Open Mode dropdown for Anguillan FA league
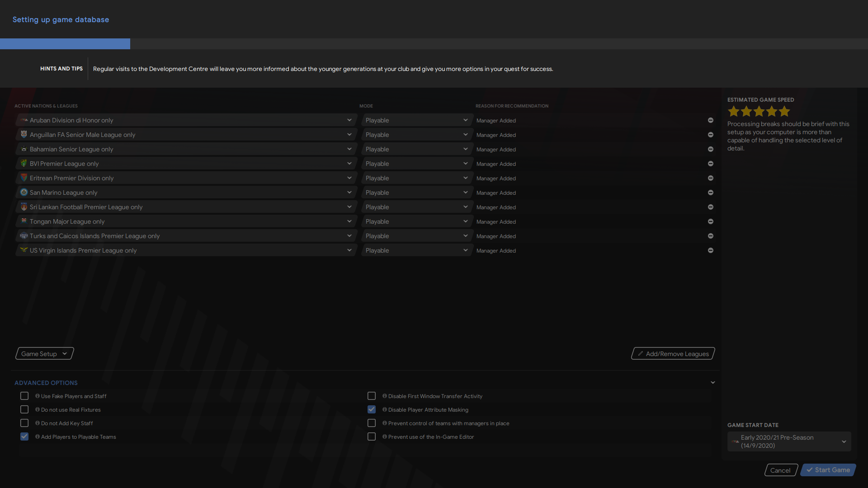The image size is (868, 488). [x=417, y=135]
